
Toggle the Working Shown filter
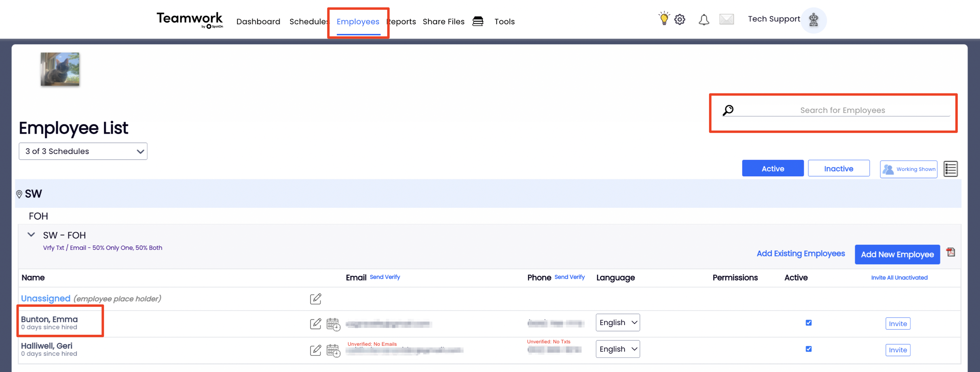pos(908,169)
